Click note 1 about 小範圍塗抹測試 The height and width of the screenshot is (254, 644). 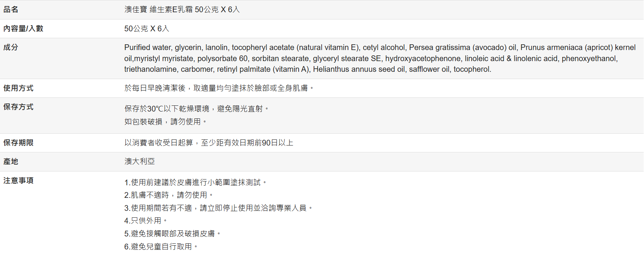tap(195, 183)
